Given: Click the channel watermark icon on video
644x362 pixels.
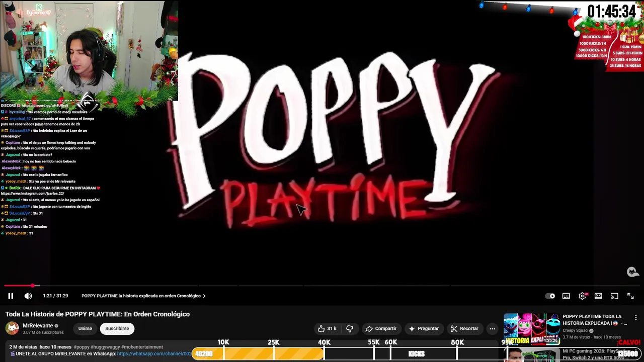Looking at the screenshot, I should (x=632, y=272).
